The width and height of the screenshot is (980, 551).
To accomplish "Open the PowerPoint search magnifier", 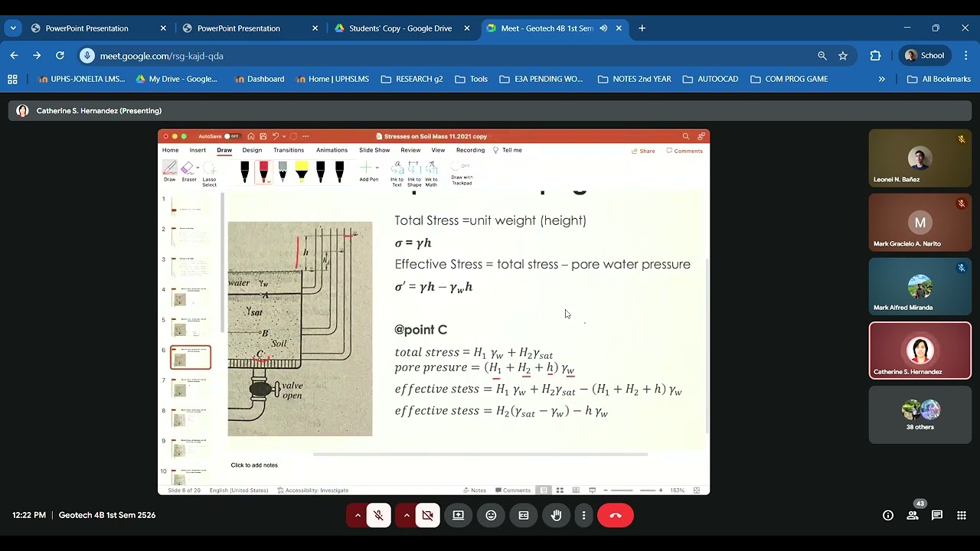I will 686,136.
